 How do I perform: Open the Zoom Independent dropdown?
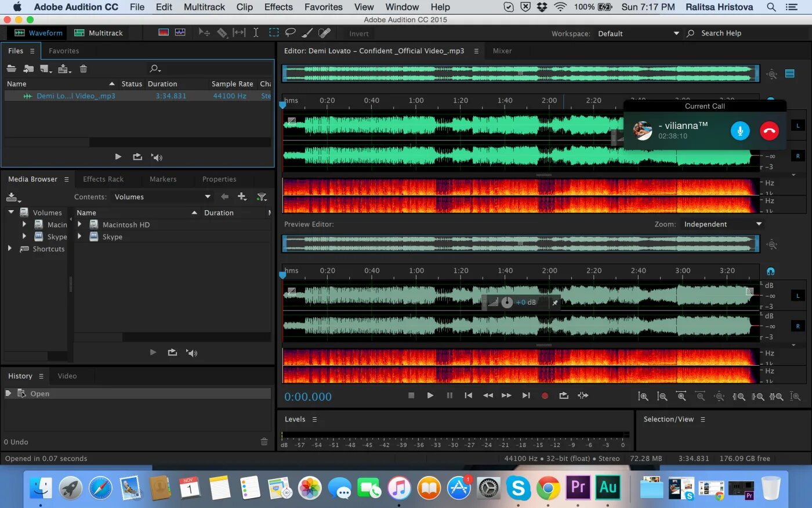[723, 224]
